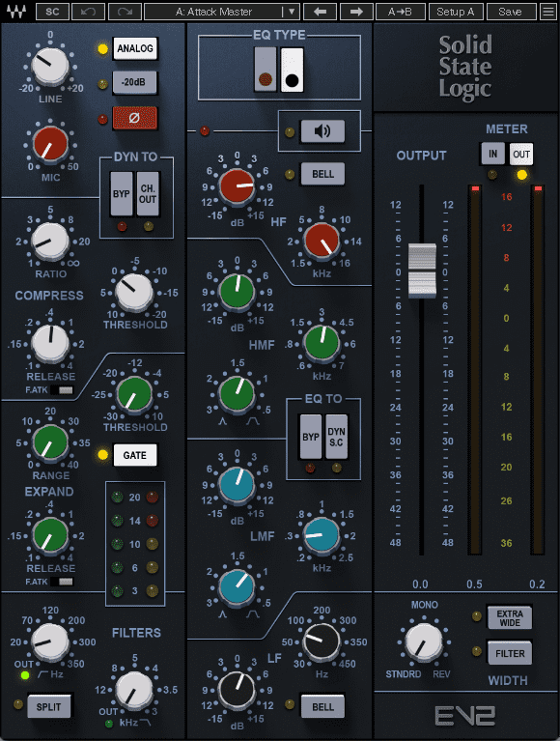Click the undo arrow in toolbar

(x=88, y=12)
